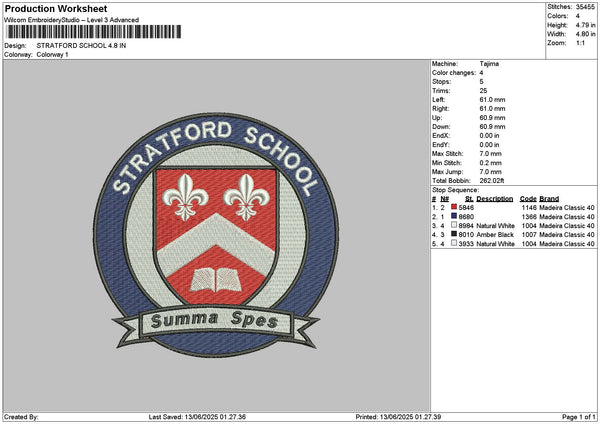600x424 pixels.
Task: Select the STRATFORD SCHOOL 4.8 IN design name
Action: (82, 46)
